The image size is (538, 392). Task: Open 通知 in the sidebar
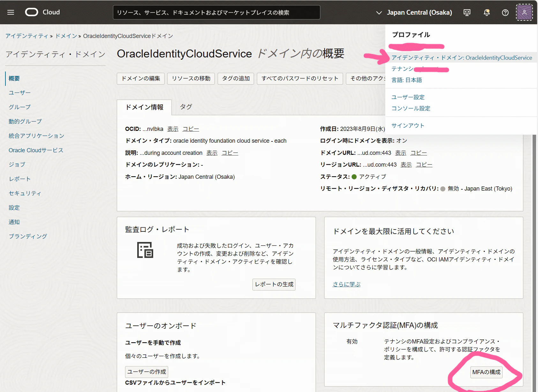(x=14, y=222)
